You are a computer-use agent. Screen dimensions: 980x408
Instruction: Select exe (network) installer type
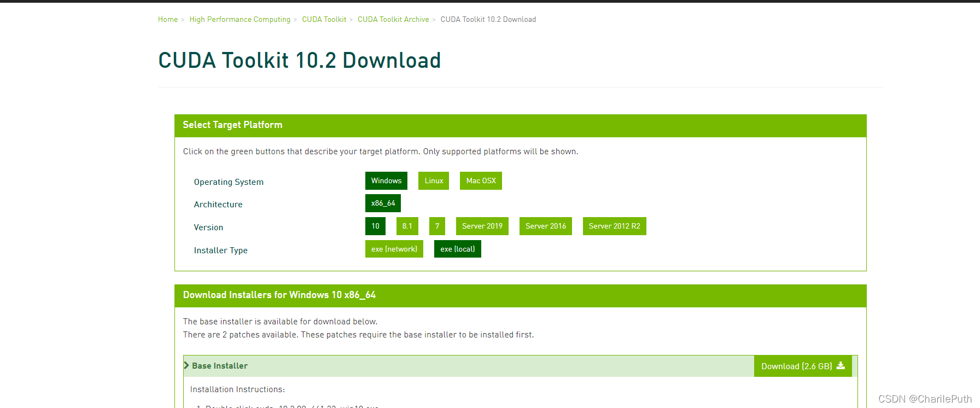click(394, 249)
